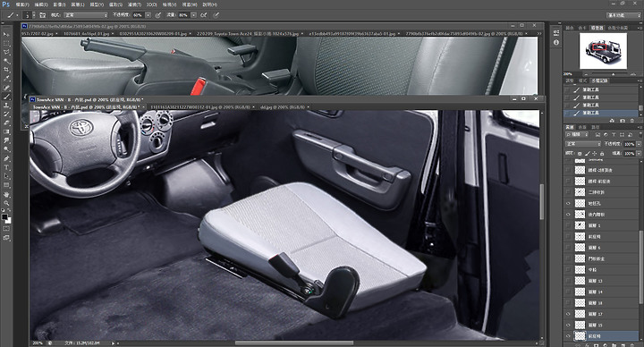Toggle pressure for opacity icon

(x=157, y=15)
